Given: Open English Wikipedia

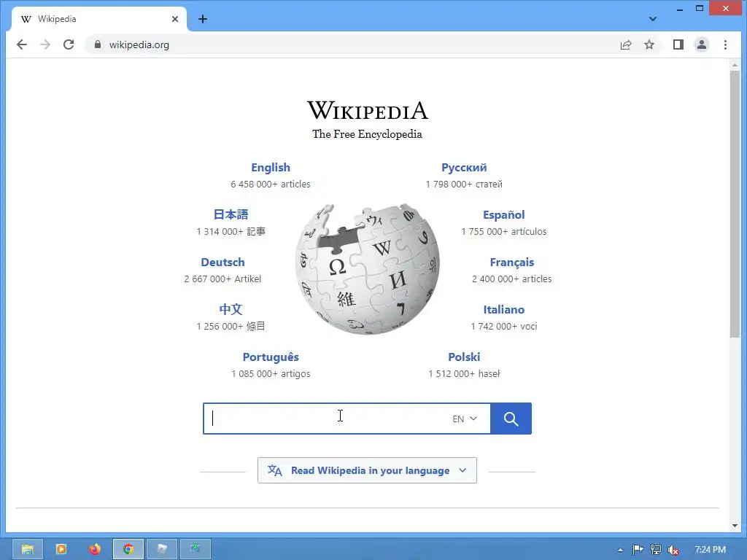Looking at the screenshot, I should coord(271,168).
